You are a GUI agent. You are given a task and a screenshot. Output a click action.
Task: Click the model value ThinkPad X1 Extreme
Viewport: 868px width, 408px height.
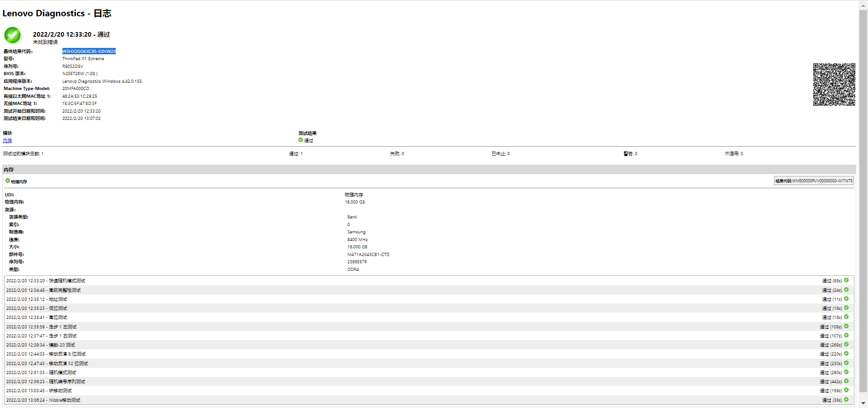(x=83, y=59)
